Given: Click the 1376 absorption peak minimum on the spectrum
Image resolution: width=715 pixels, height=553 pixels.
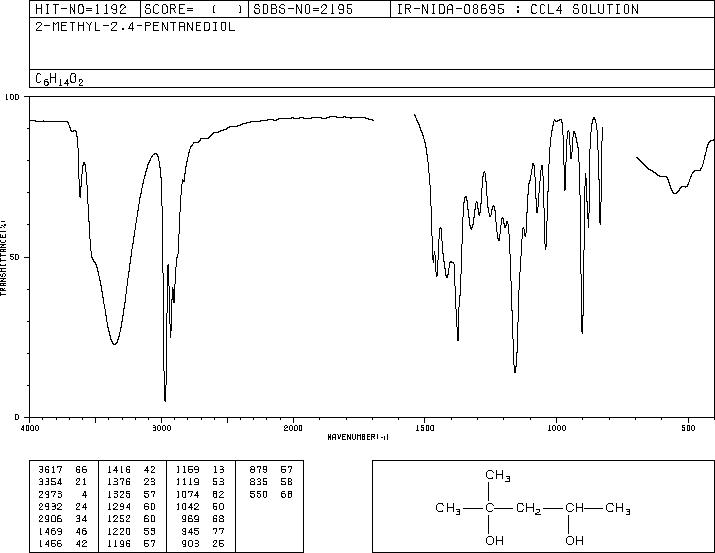Looking at the screenshot, I should point(458,340).
